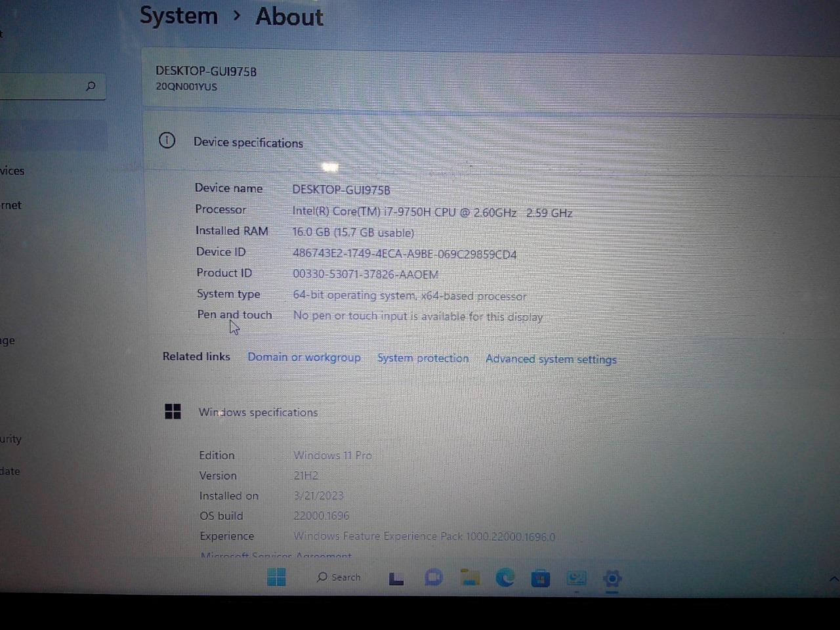Click the Settings gear in taskbar
Viewport: 840px width, 630px height.
(x=612, y=579)
